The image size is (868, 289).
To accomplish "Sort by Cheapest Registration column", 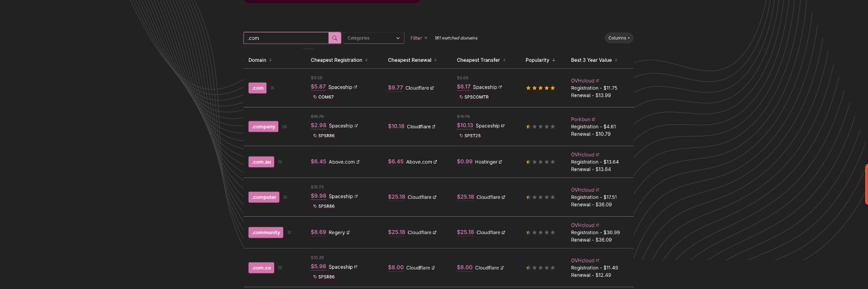I will coord(339,60).
